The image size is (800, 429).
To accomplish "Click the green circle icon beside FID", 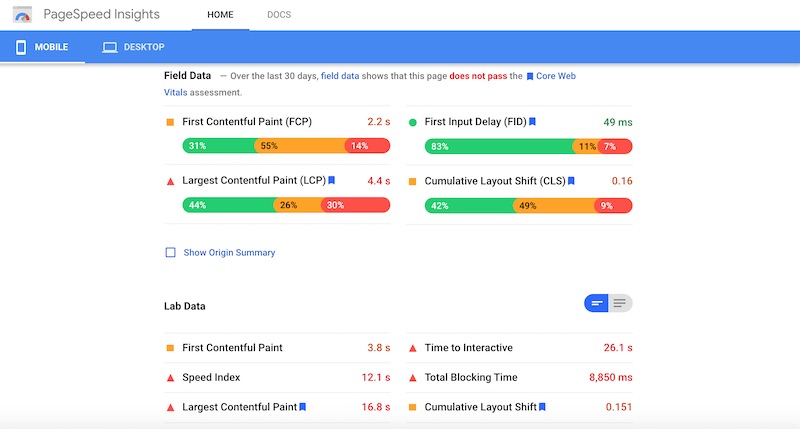I will [x=413, y=122].
